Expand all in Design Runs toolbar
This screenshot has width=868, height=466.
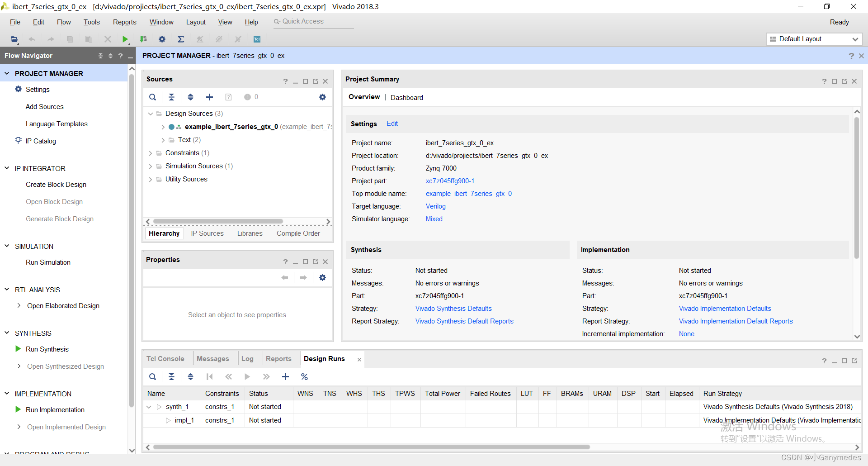click(x=190, y=376)
